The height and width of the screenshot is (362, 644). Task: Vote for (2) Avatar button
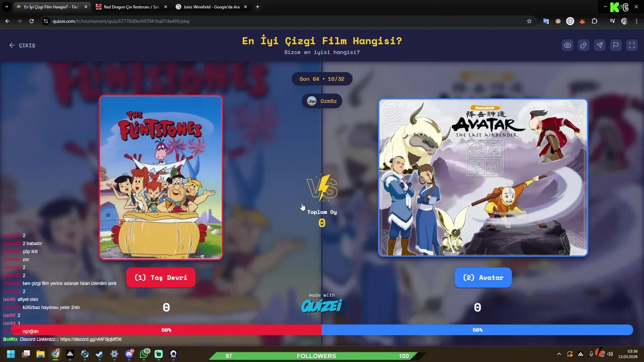tap(483, 278)
